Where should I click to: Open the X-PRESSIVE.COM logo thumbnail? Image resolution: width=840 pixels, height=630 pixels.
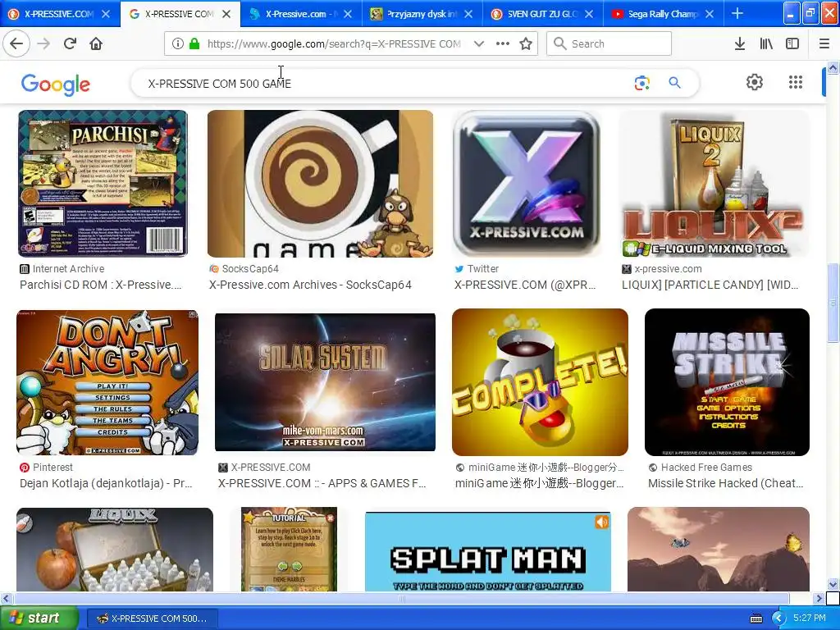click(x=527, y=184)
